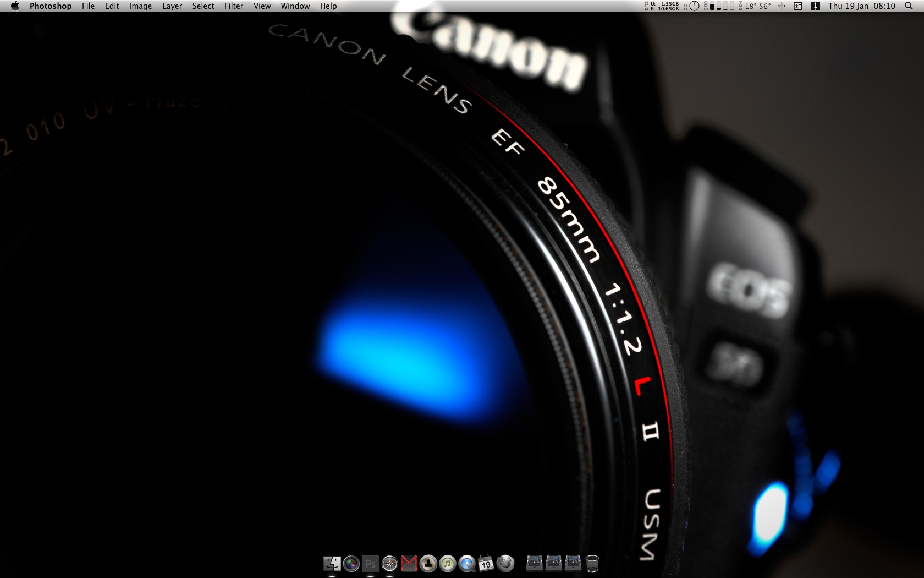The image size is (924, 578).
Task: Open the Layer menu
Action: 172,6
